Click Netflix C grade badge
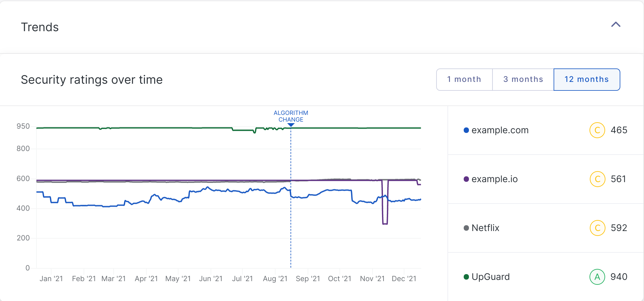 (x=597, y=228)
